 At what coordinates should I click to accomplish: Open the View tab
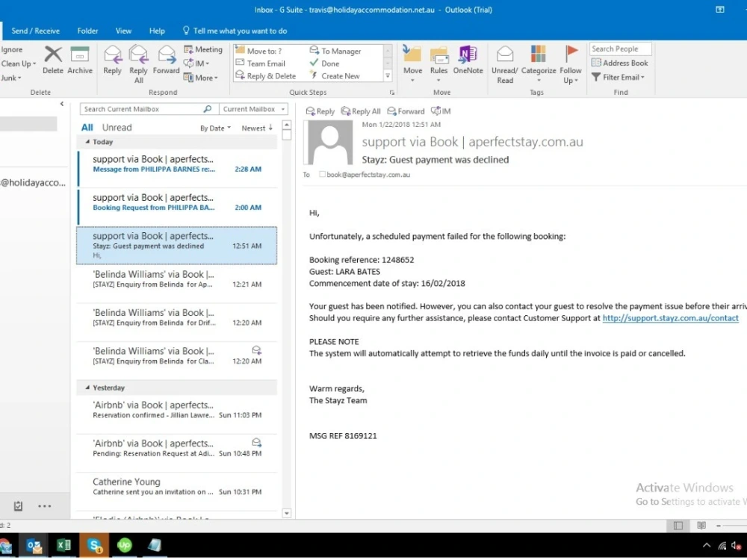tap(123, 31)
